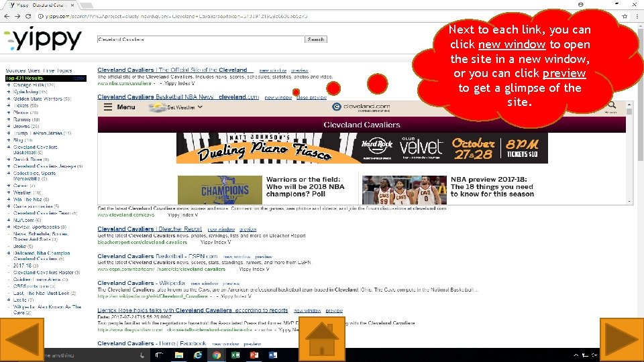Viewport: 644px width, 362px height.
Task: Open the Cleveland Cavaliers Facebook result
Action: [x=152, y=343]
